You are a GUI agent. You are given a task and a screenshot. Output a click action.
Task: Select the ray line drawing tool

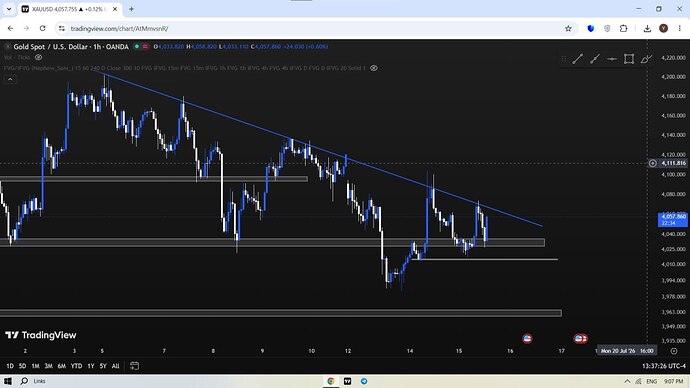click(x=595, y=59)
